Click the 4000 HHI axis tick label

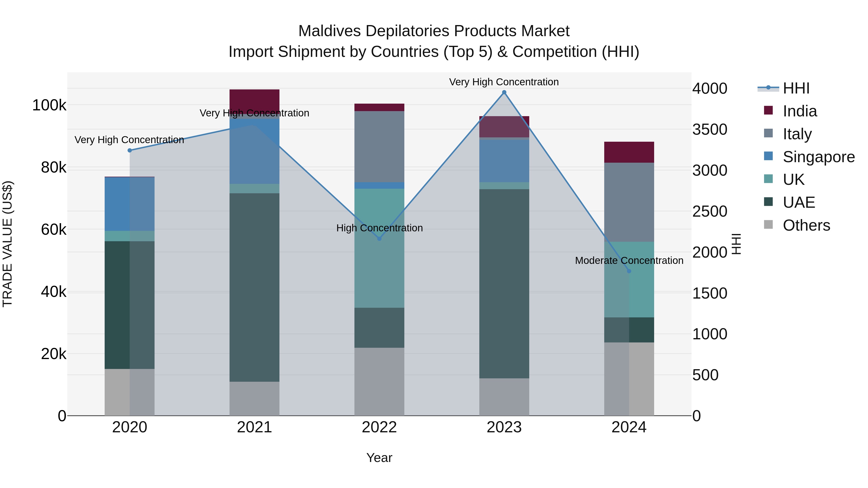pyautogui.click(x=710, y=89)
